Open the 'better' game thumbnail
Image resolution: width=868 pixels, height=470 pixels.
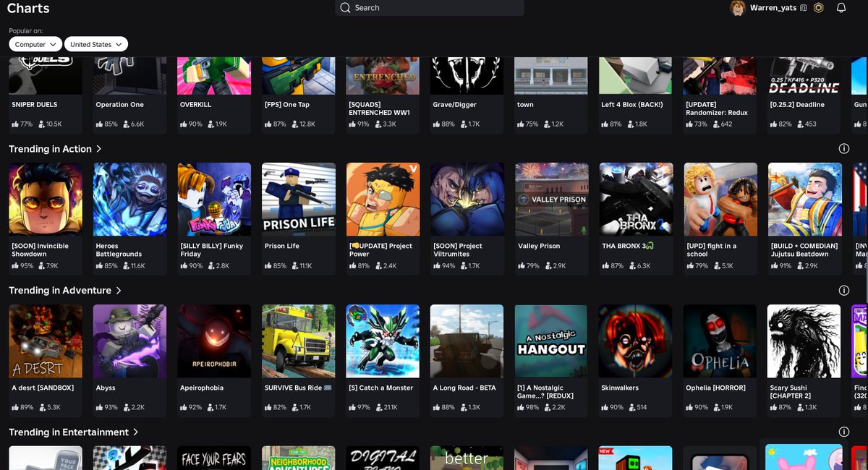click(467, 458)
